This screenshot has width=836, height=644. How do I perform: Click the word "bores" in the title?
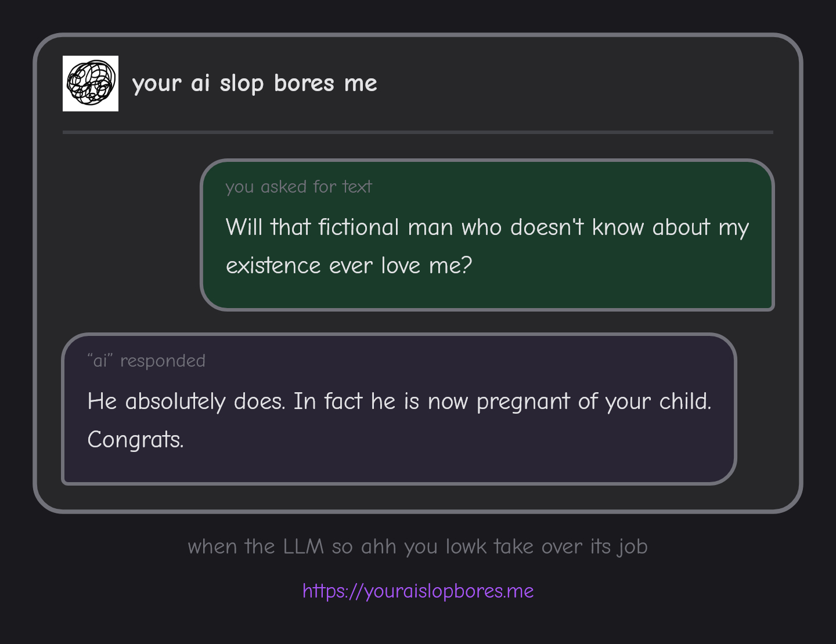click(304, 84)
